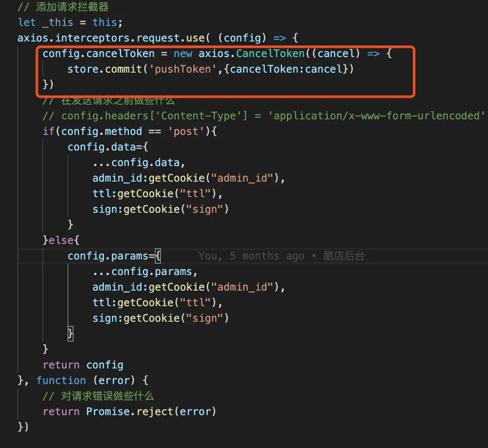Click the '...config.params,' spread line
The height and width of the screenshot is (448, 488).
pos(145,271)
